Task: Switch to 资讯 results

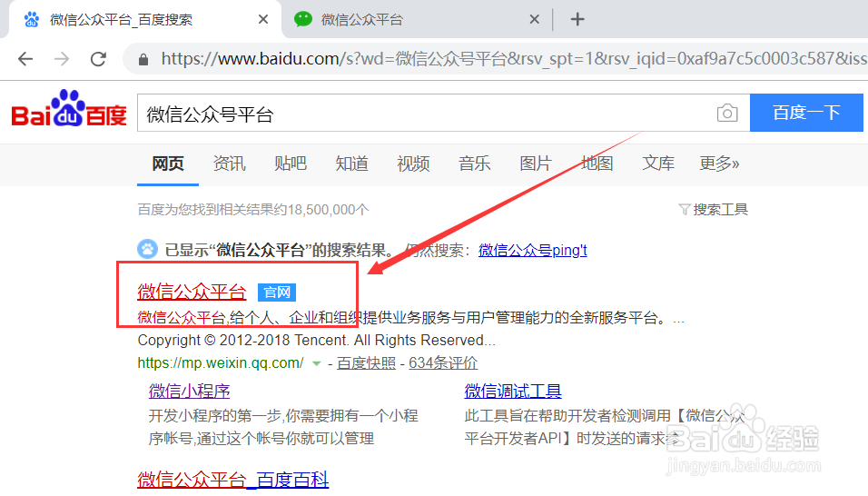Action: tap(229, 164)
